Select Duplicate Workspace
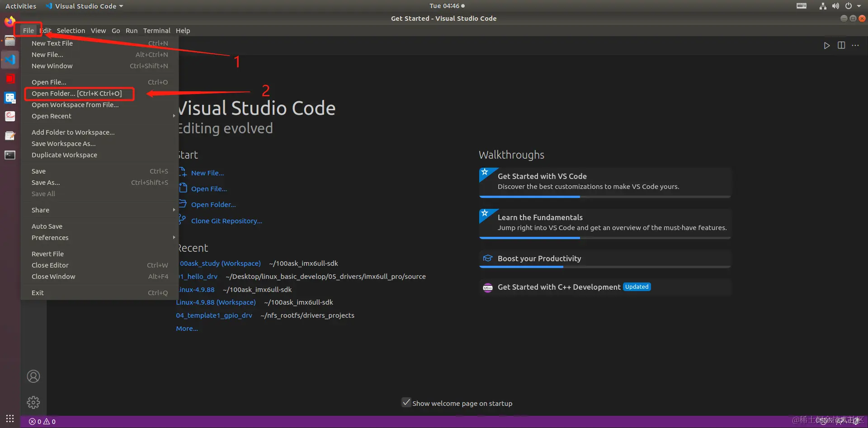Image resolution: width=868 pixels, height=428 pixels. click(x=100, y=155)
